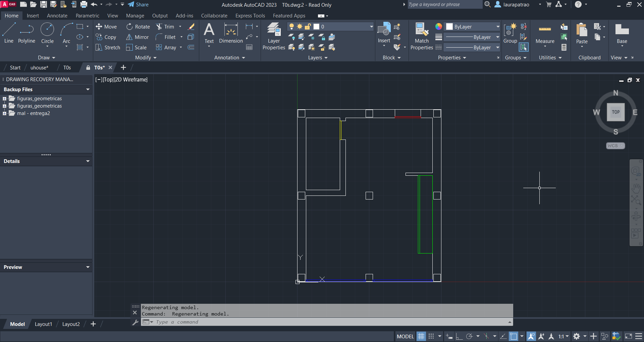Click the white layer 0 color swatch
This screenshot has height=342, width=644.
pyautogui.click(x=316, y=27)
